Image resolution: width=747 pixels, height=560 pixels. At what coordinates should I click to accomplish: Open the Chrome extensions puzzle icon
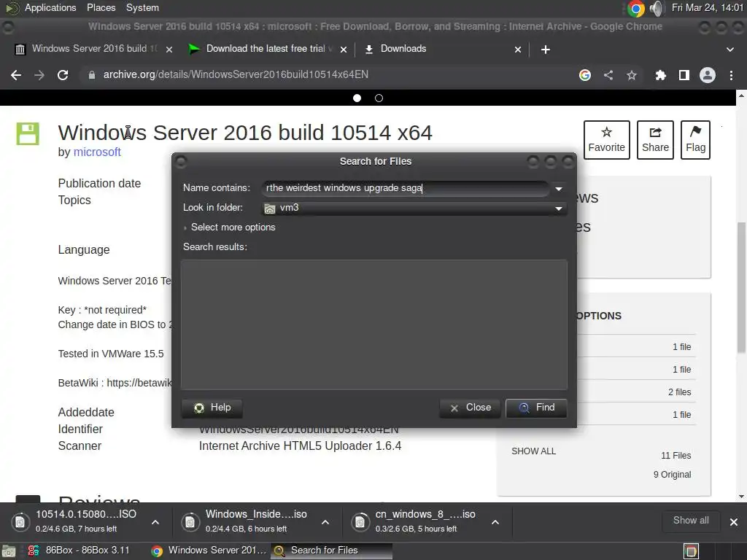[661, 75]
